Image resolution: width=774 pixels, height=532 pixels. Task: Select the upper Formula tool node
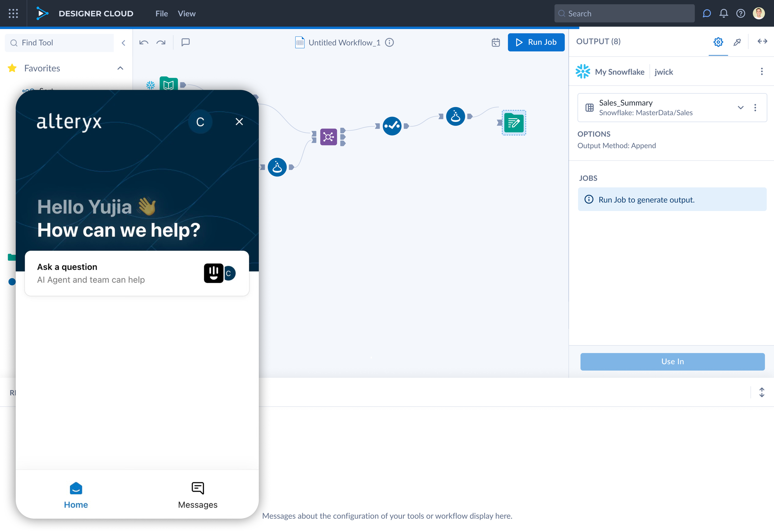[455, 116]
